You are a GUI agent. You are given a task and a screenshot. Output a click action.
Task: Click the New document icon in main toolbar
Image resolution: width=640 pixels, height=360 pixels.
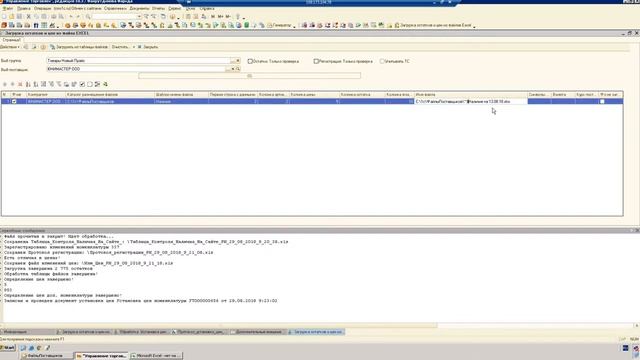pos(4,16)
